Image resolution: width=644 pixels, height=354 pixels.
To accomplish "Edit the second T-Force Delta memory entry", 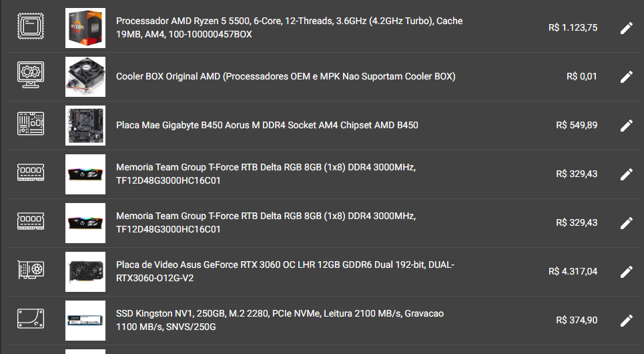I will (x=627, y=223).
